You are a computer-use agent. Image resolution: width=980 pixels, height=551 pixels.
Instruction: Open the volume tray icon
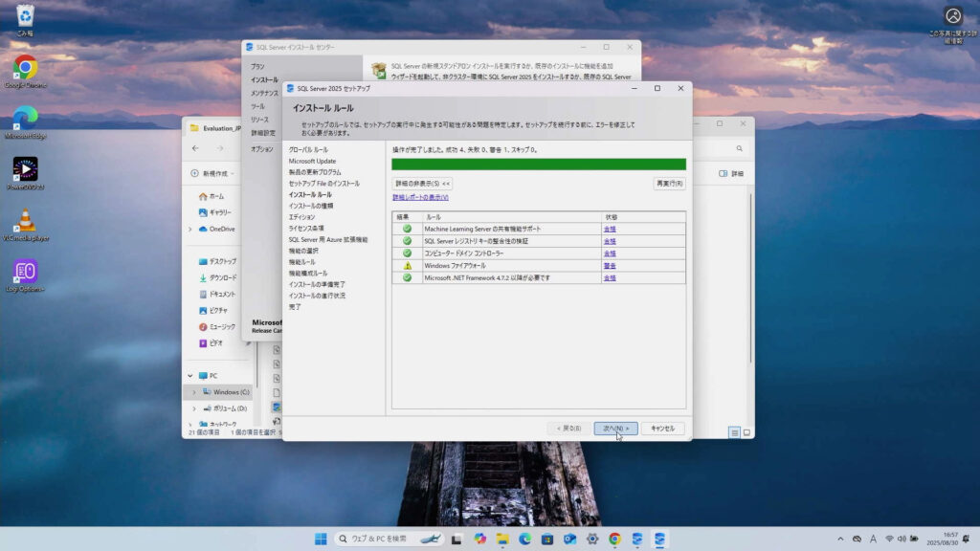coord(902,539)
